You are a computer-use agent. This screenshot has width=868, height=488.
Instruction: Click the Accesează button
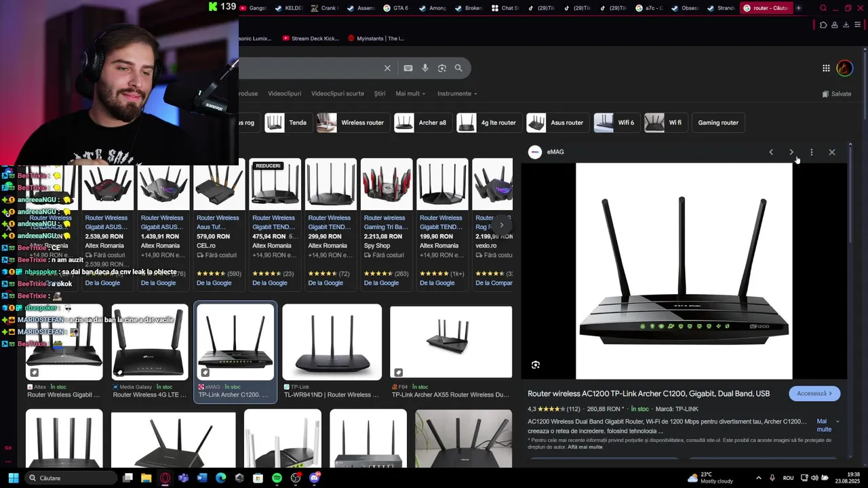(814, 393)
